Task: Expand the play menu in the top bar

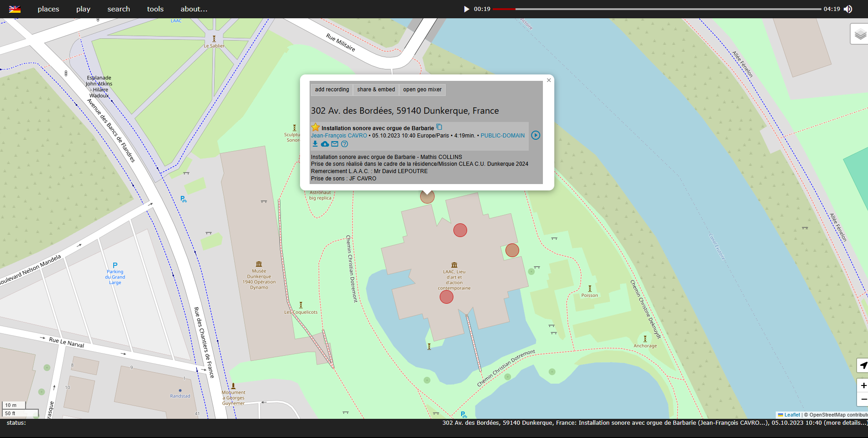Action: point(83,9)
